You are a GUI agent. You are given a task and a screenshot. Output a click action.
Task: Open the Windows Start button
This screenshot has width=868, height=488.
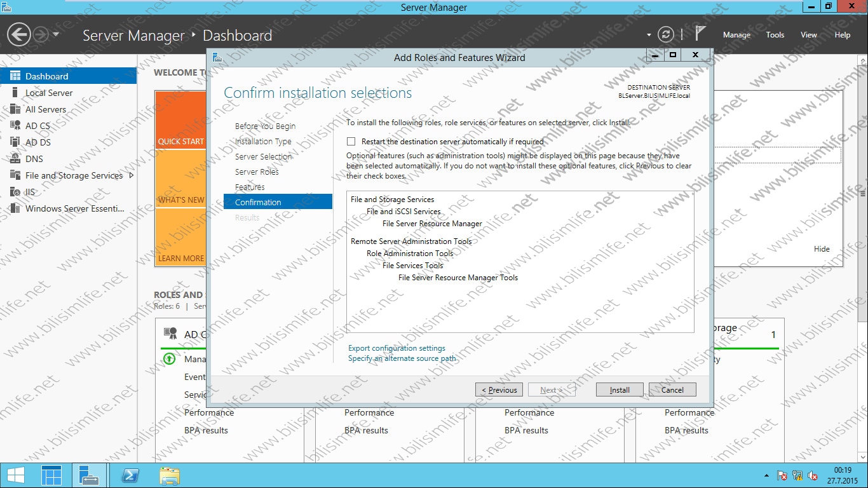17,475
